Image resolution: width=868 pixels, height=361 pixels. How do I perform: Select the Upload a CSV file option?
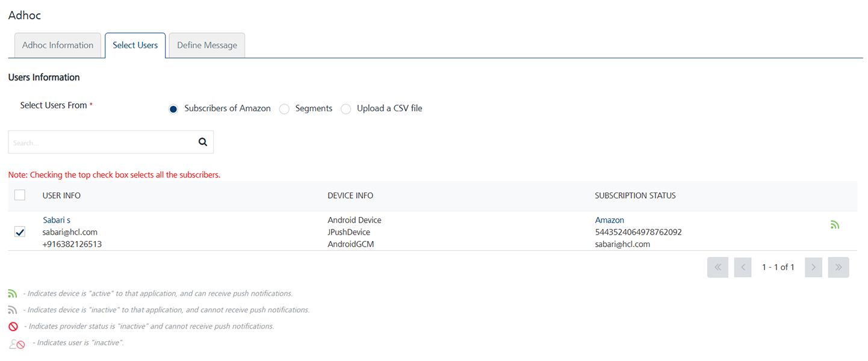[x=346, y=109]
